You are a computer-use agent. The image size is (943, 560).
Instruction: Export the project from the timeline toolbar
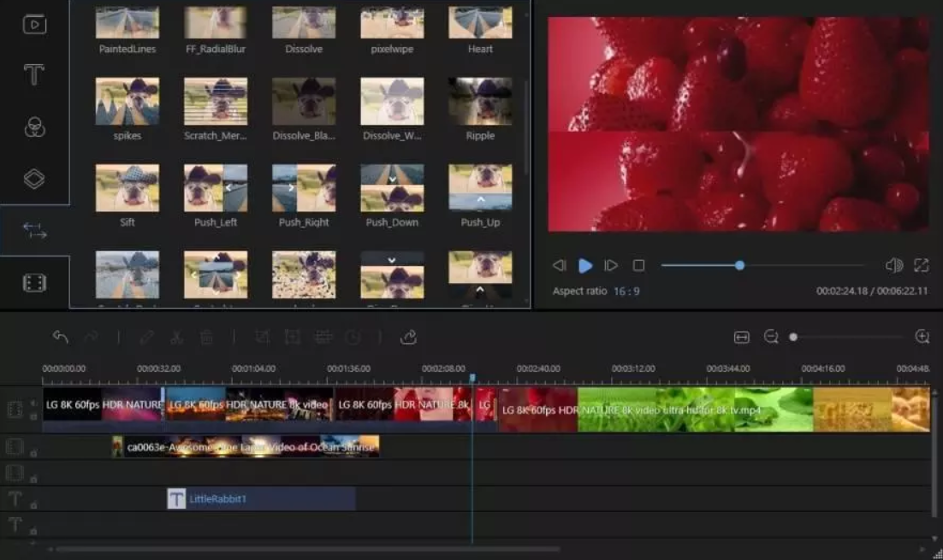tap(409, 337)
